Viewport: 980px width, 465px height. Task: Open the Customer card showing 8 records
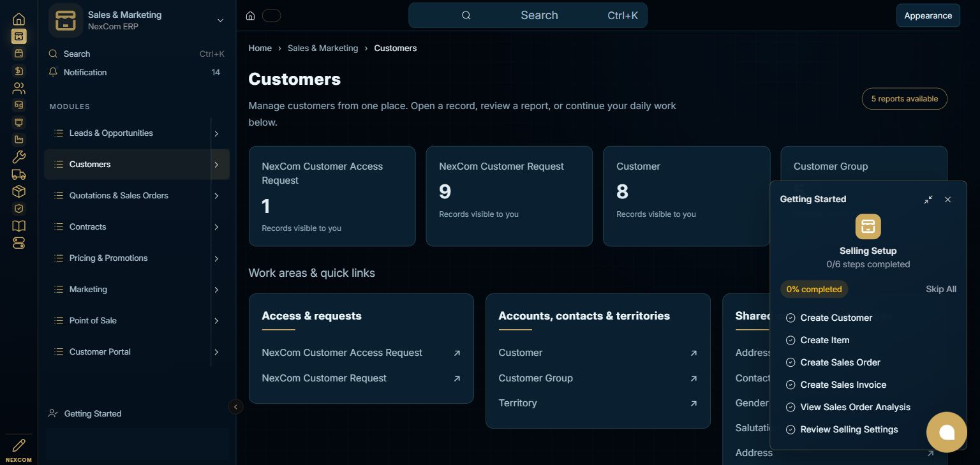(687, 196)
